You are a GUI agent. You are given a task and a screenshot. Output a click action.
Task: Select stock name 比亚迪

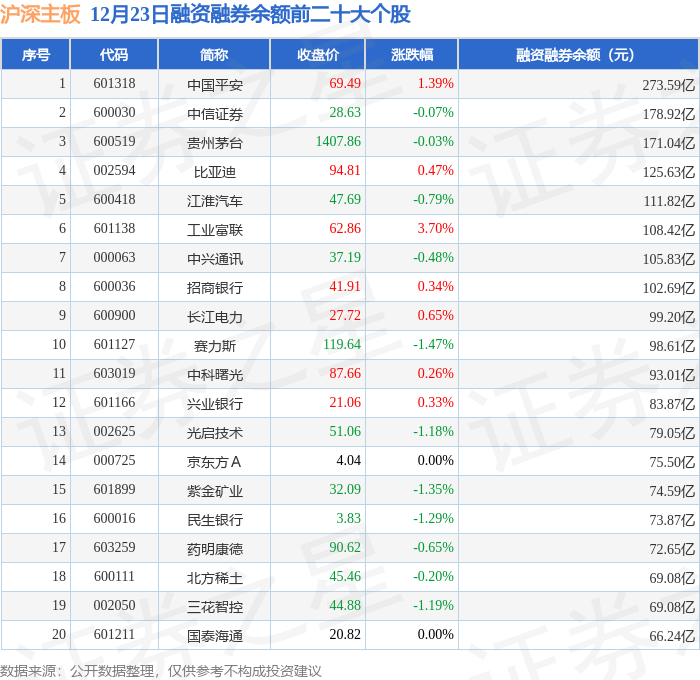pos(215,172)
